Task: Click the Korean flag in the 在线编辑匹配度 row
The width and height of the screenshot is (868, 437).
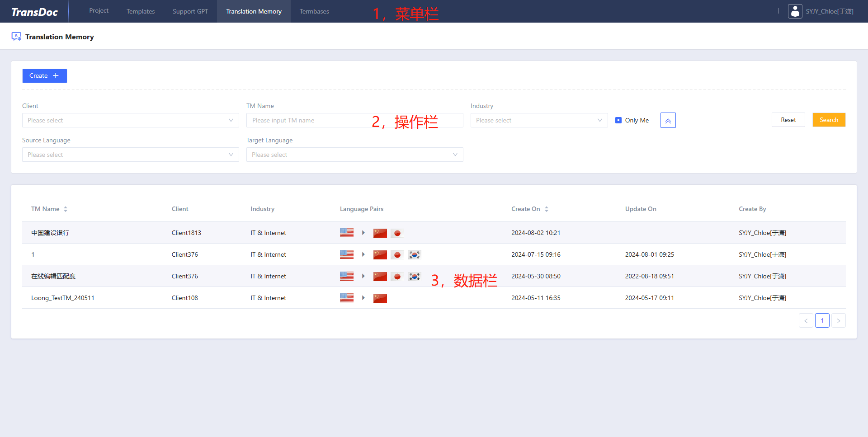Action: click(x=414, y=276)
